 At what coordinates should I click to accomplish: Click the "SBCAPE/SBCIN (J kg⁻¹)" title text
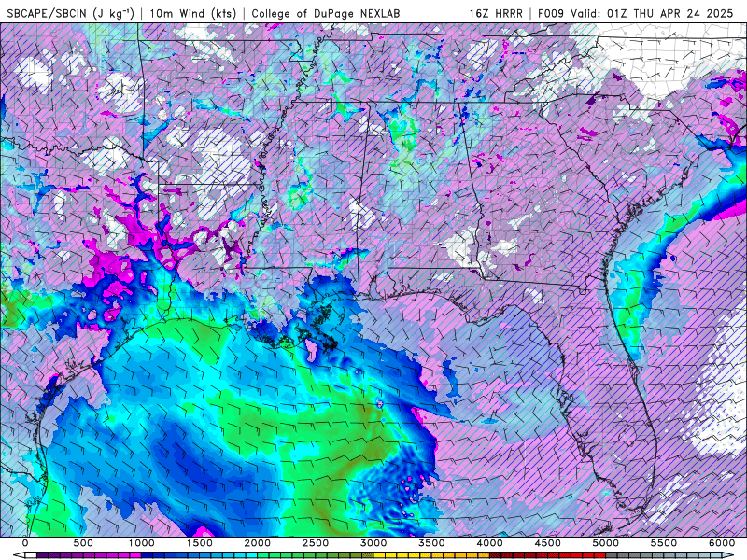(x=71, y=13)
